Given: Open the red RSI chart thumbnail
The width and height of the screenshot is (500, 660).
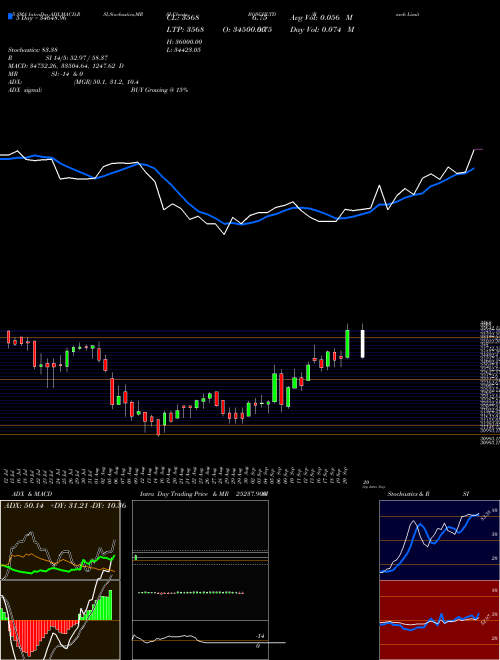Looking at the screenshot, I should [x=439, y=620].
